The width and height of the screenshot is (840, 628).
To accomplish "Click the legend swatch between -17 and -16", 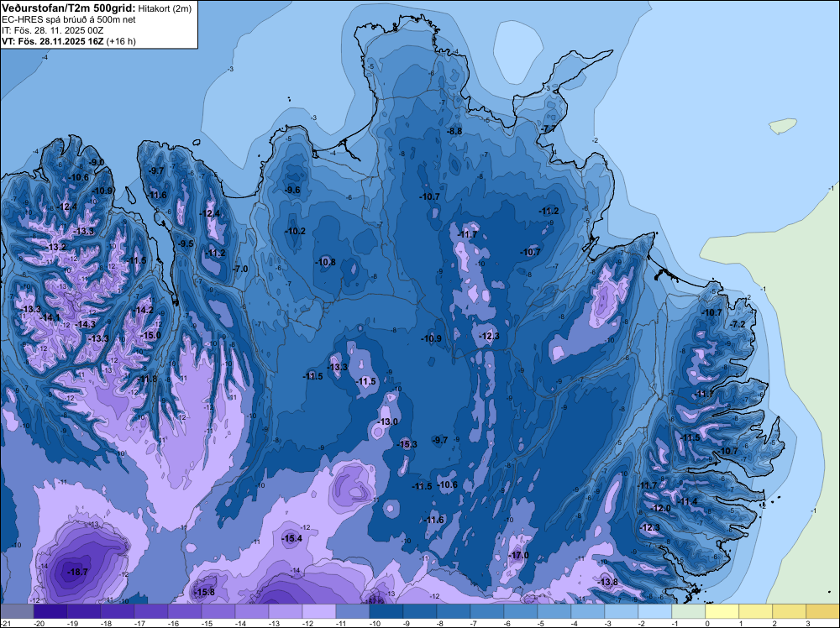I will pos(151,612).
